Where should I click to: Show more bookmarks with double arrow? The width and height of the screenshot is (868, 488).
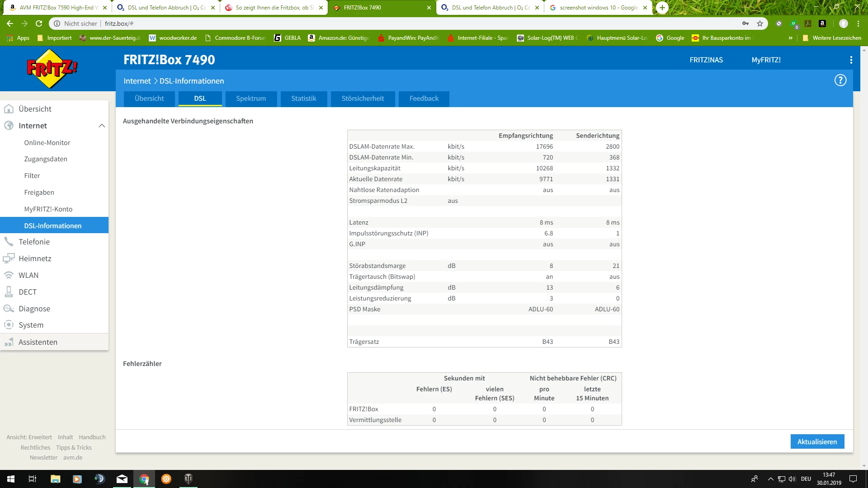point(790,38)
